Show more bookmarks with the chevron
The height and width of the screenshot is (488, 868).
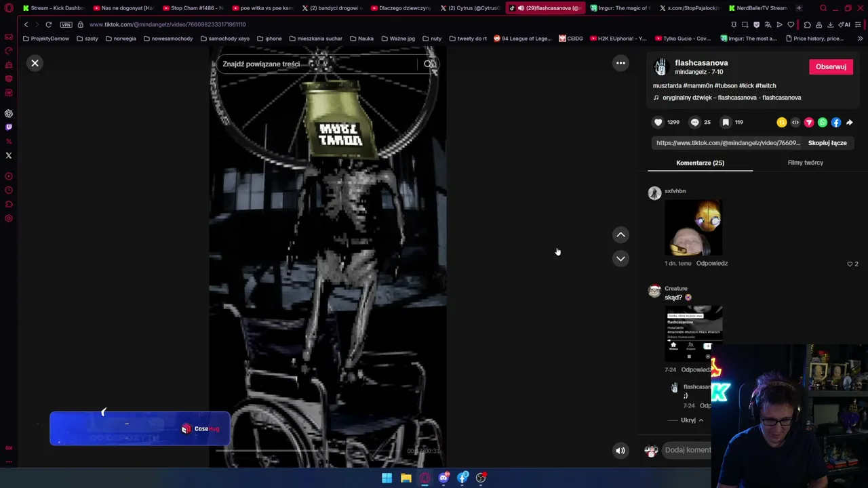[x=860, y=39]
